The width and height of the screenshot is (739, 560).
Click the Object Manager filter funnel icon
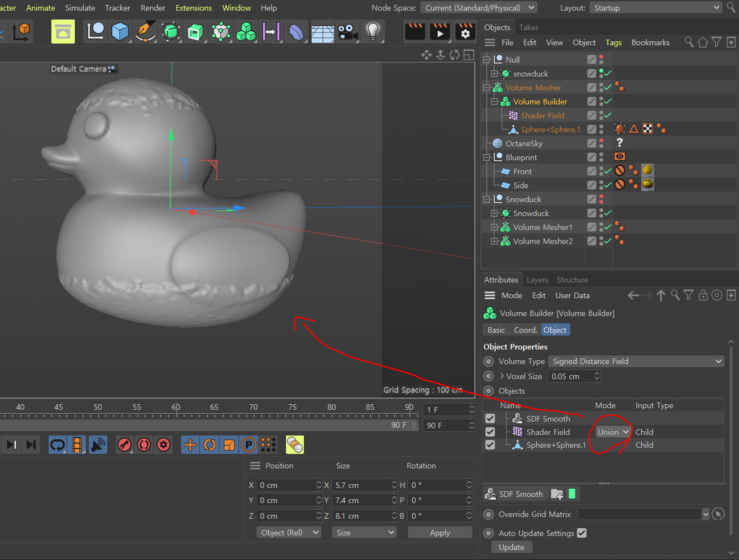tap(717, 42)
